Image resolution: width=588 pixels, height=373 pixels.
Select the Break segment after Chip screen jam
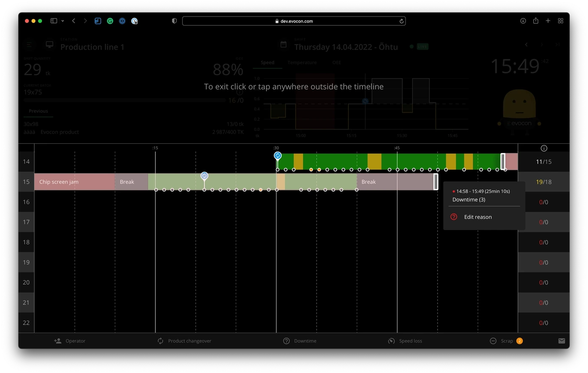point(131,182)
